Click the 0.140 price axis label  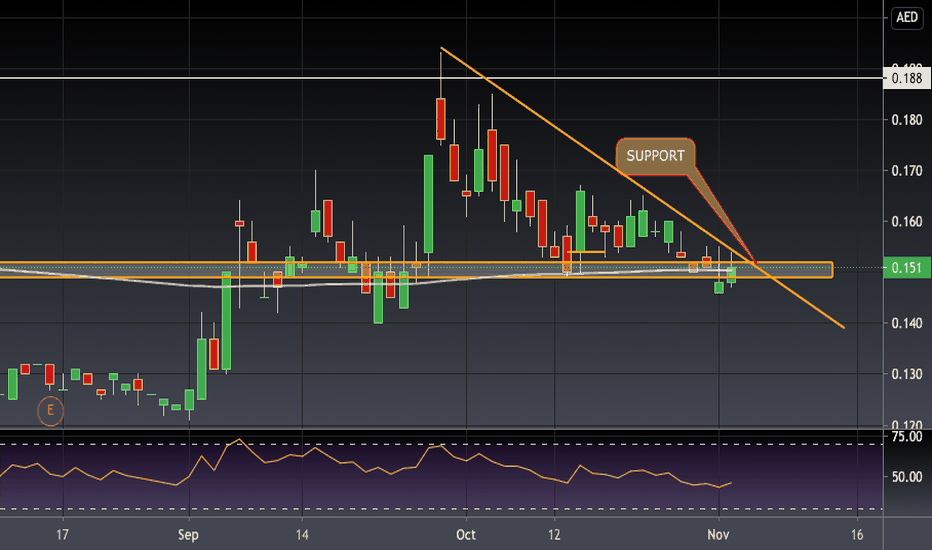coord(906,323)
